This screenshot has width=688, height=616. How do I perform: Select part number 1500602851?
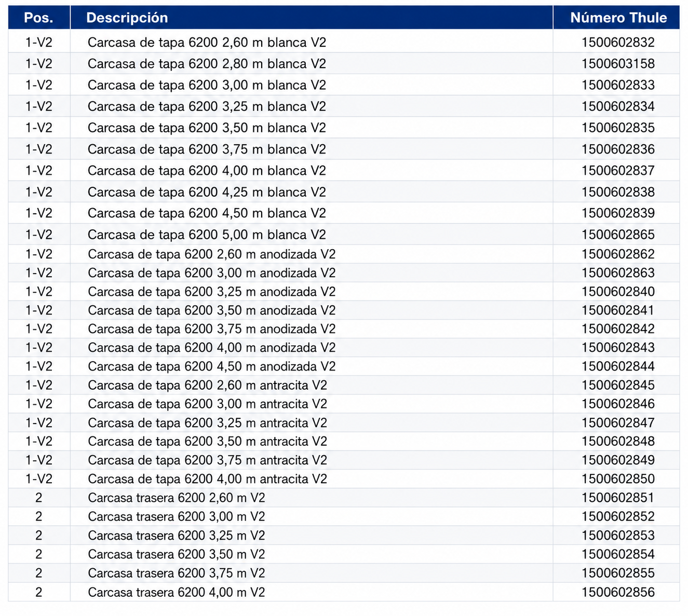tap(618, 498)
